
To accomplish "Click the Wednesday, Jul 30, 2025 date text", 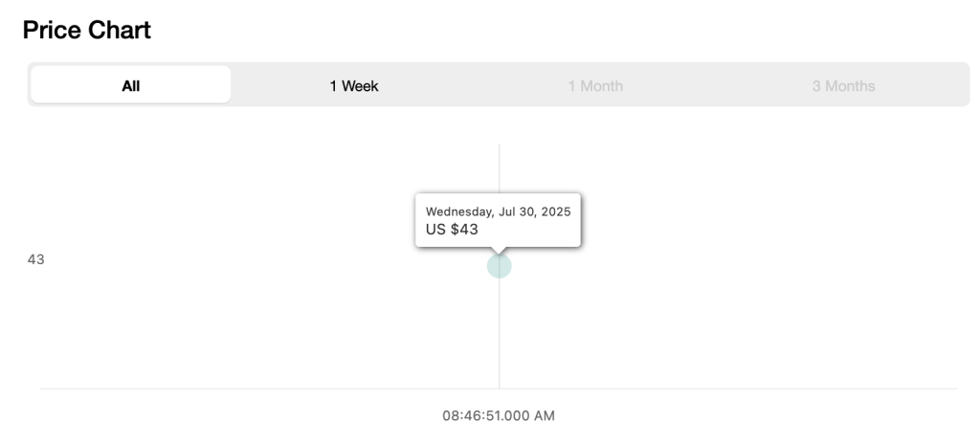I will [x=498, y=211].
